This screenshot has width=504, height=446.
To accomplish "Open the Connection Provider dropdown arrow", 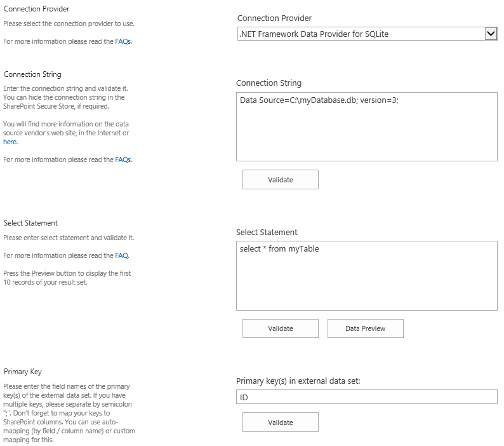I will 490,34.
